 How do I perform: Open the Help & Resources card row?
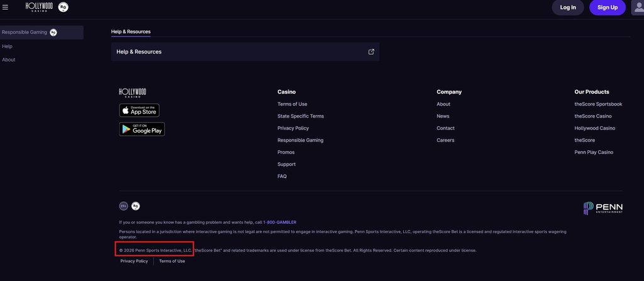[245, 52]
